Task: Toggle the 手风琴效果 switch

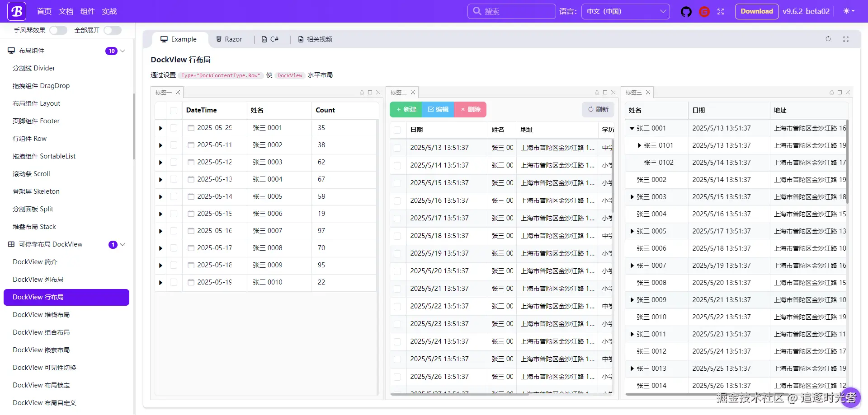Action: click(x=58, y=30)
